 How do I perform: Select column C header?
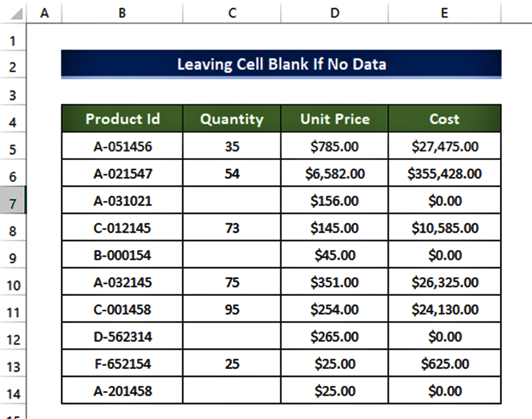(231, 12)
